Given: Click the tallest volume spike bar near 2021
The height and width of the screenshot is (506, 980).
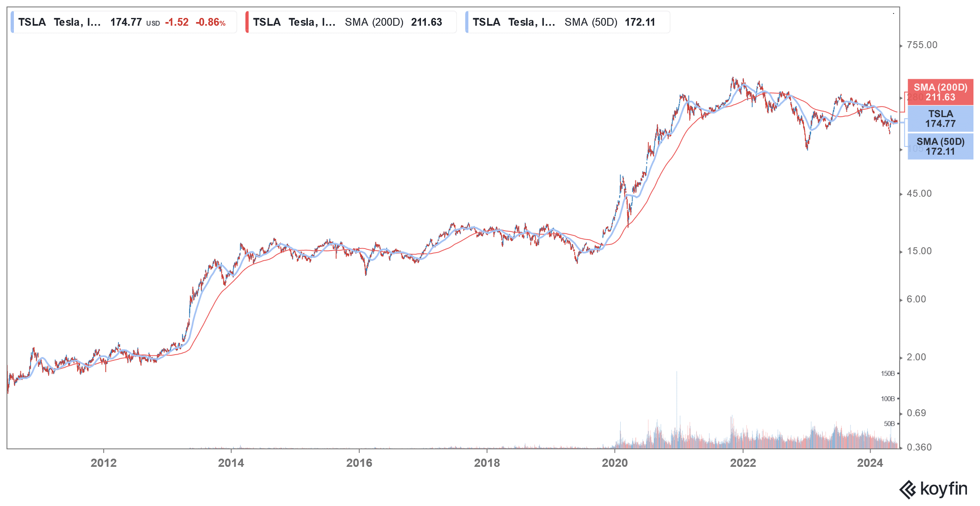Looking at the screenshot, I should (x=677, y=409).
